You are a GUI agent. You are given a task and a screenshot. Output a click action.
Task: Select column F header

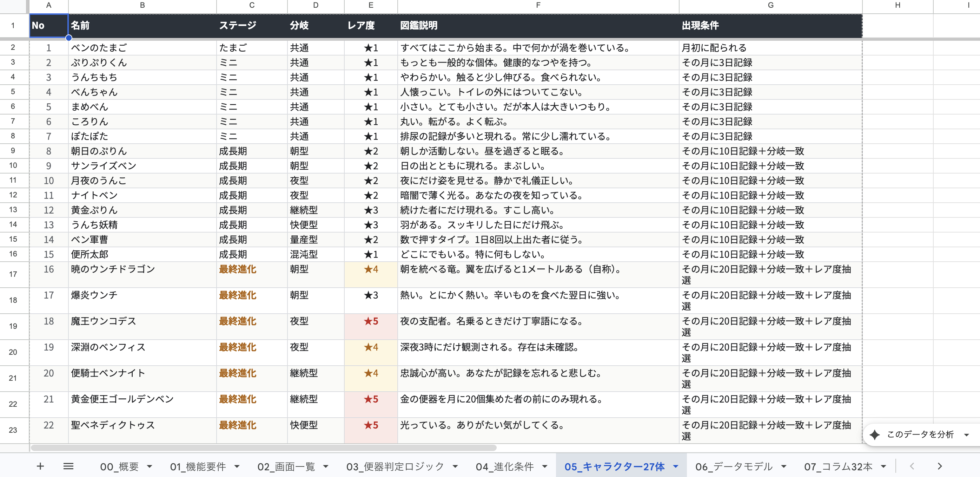point(538,5)
